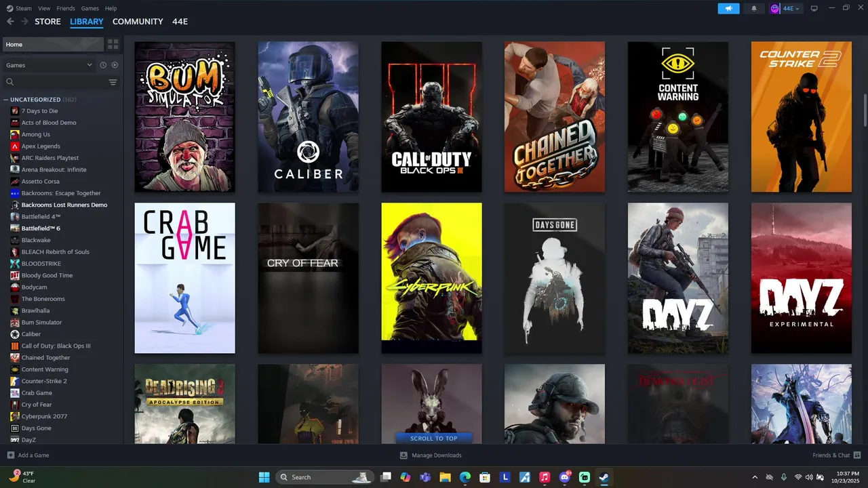Open the Windows Start button
Image resolution: width=868 pixels, height=488 pixels.
coord(264,477)
